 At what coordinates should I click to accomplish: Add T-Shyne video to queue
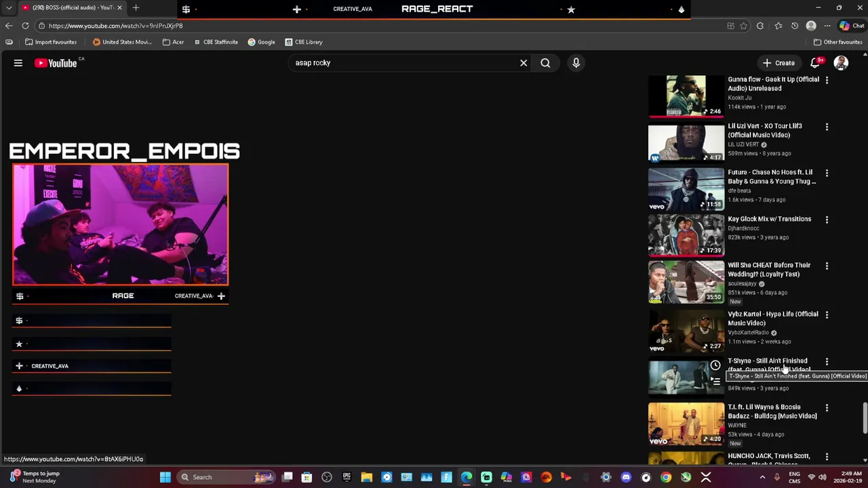tap(715, 382)
